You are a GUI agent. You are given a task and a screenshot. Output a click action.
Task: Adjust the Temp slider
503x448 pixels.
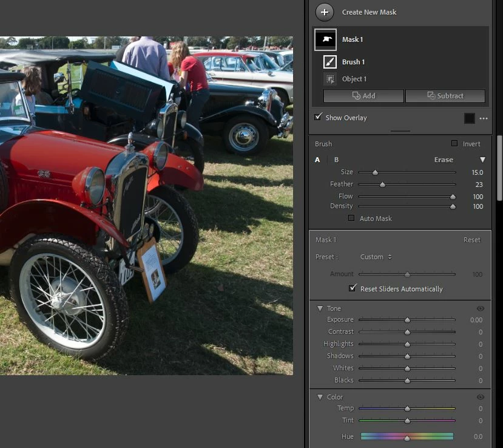(407, 409)
